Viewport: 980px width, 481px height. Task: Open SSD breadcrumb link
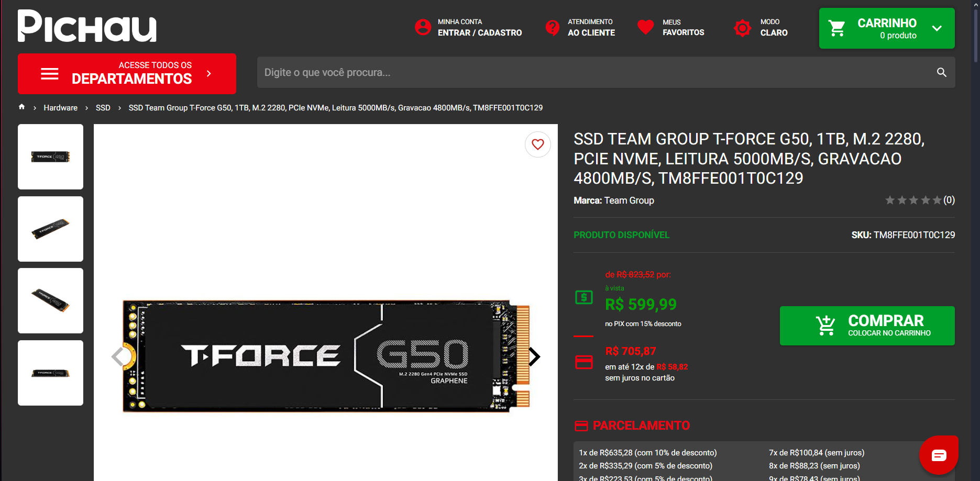click(x=103, y=108)
